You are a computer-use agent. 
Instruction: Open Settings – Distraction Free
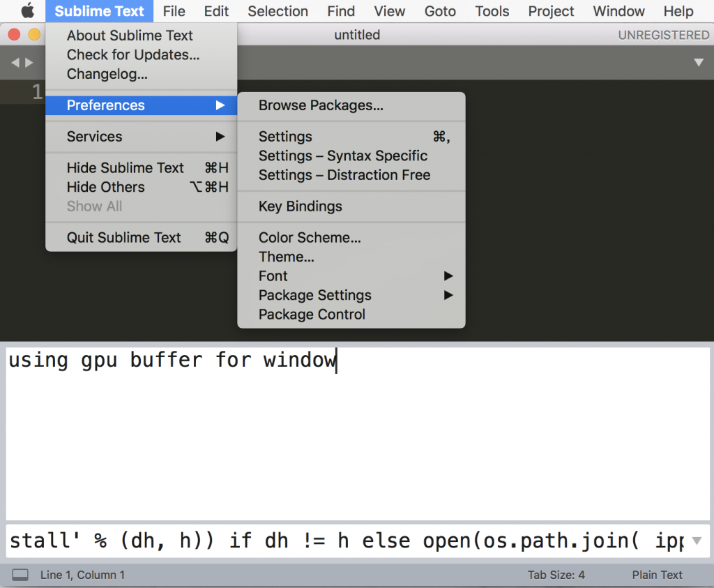pyautogui.click(x=351, y=175)
